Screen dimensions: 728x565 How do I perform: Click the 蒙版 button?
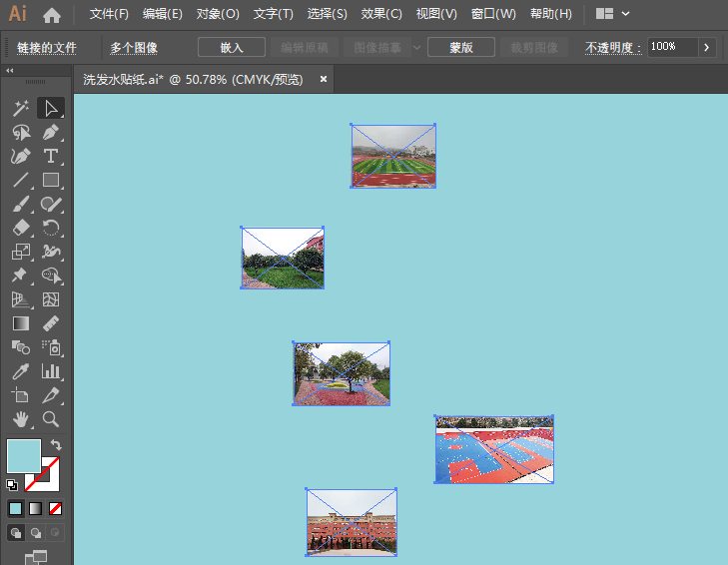pos(461,47)
